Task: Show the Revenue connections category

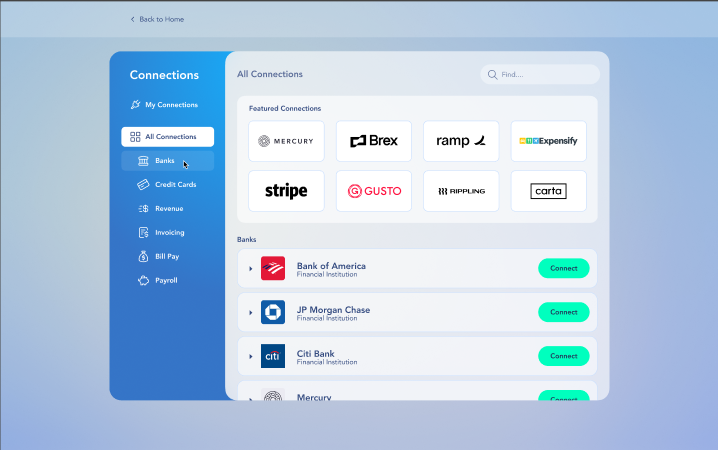Action: point(168,209)
